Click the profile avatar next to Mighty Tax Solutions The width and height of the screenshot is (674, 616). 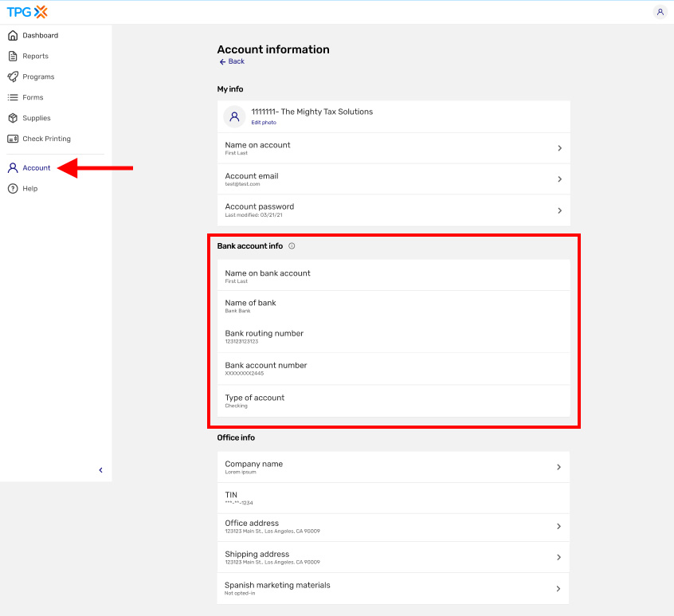point(234,116)
